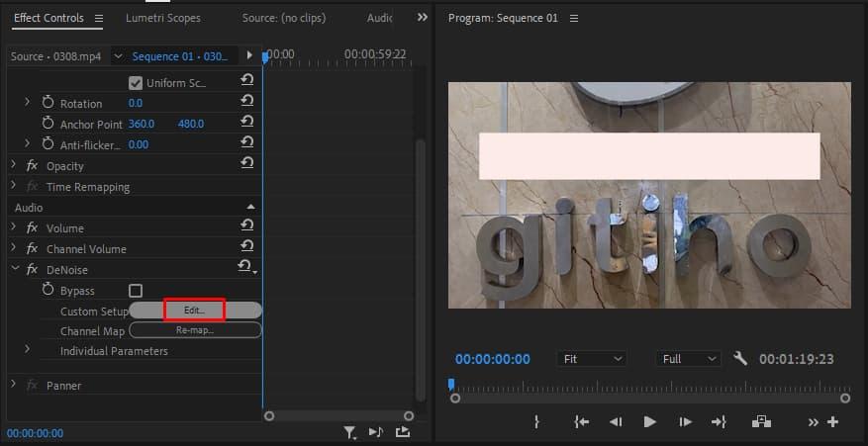Expand the Time Remapping effect
Image resolution: width=868 pixels, height=446 pixels.
13,185
